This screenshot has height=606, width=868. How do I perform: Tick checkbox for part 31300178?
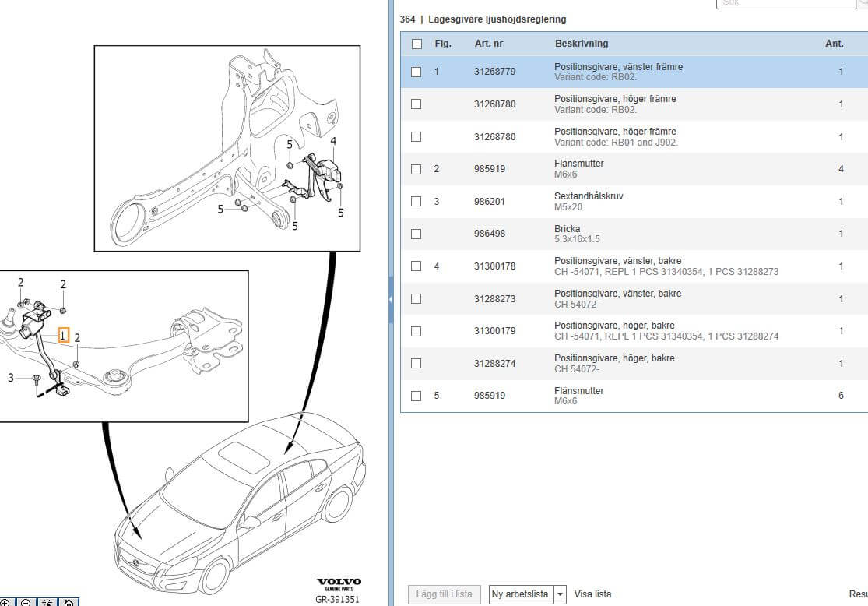click(416, 266)
